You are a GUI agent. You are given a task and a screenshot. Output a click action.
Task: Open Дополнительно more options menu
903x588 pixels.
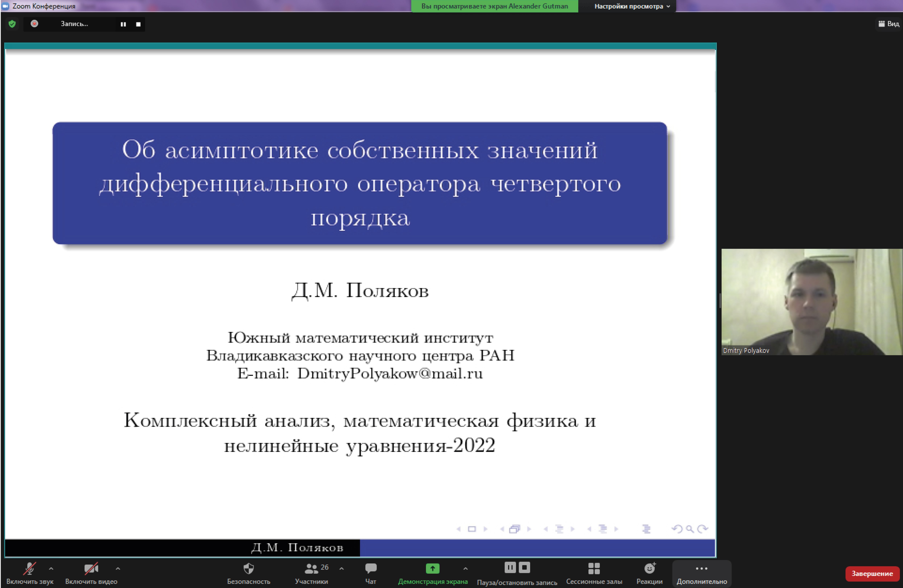pos(702,573)
